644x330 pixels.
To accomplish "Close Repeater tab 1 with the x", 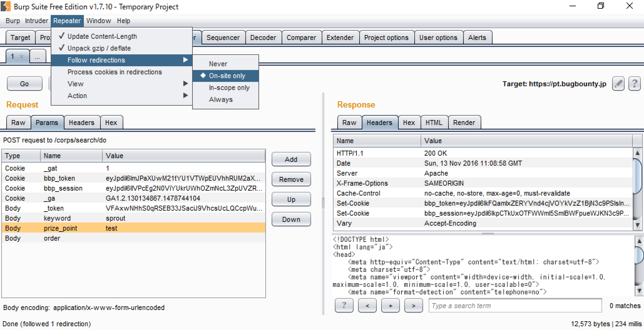I will point(22,57).
